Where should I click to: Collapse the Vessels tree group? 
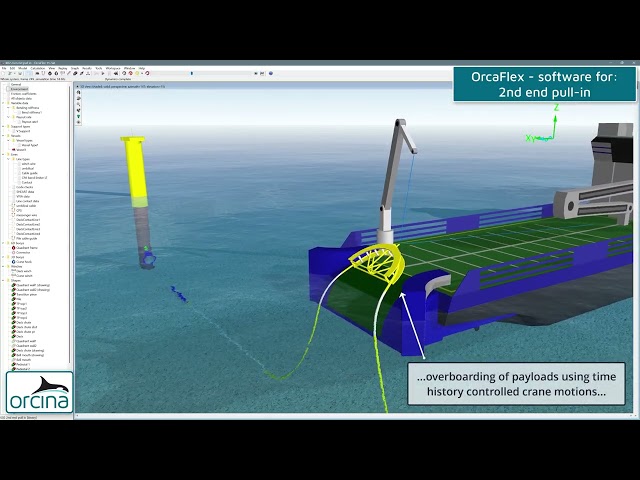coord(3,136)
